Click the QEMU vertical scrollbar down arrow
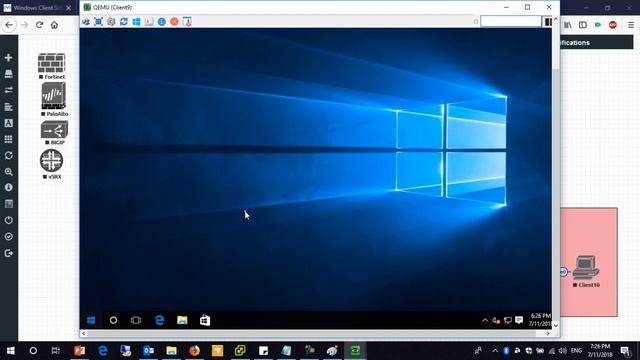 coord(556,325)
